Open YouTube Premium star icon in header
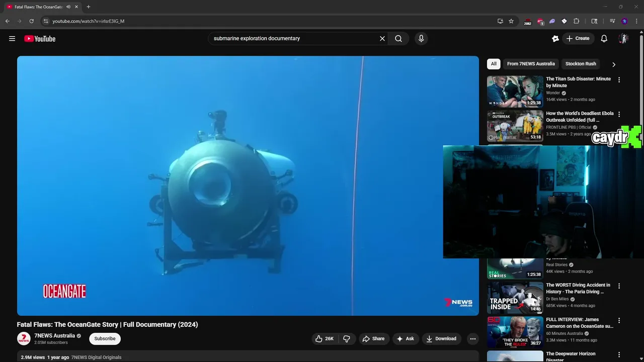644x362 pixels. coord(555,39)
